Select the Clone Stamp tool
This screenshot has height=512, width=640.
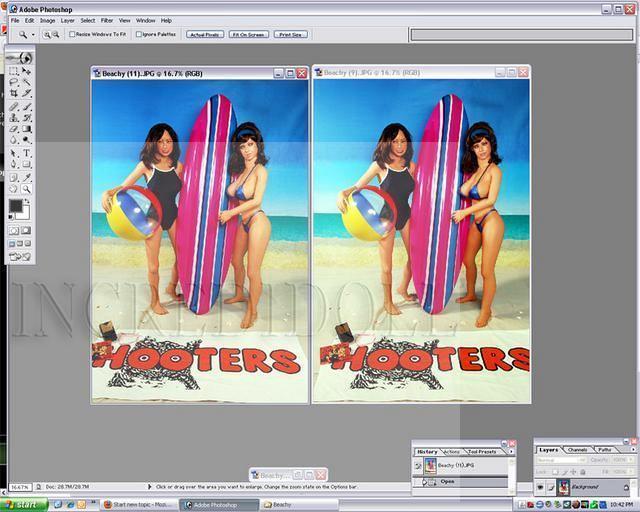(13, 118)
